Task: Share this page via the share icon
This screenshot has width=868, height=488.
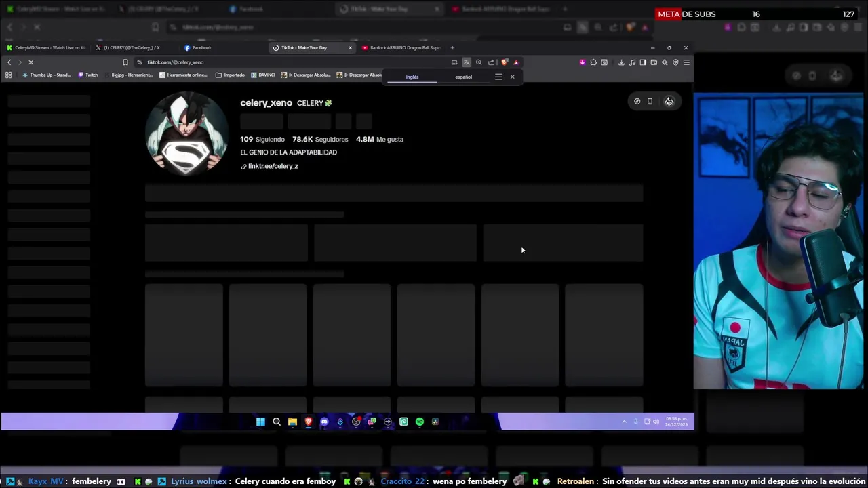Action: [x=491, y=62]
